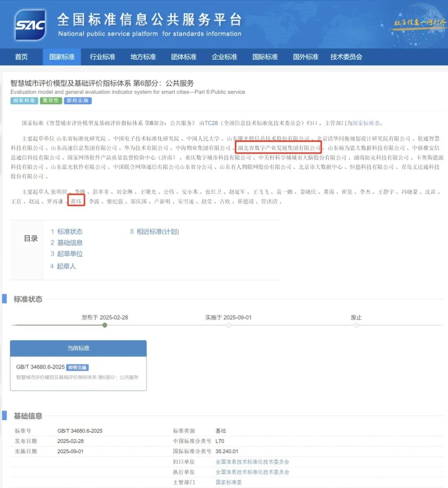Click the 标准号 value GB/T 34680.6-2025
Screen dimensions: 448x488
[80, 431]
